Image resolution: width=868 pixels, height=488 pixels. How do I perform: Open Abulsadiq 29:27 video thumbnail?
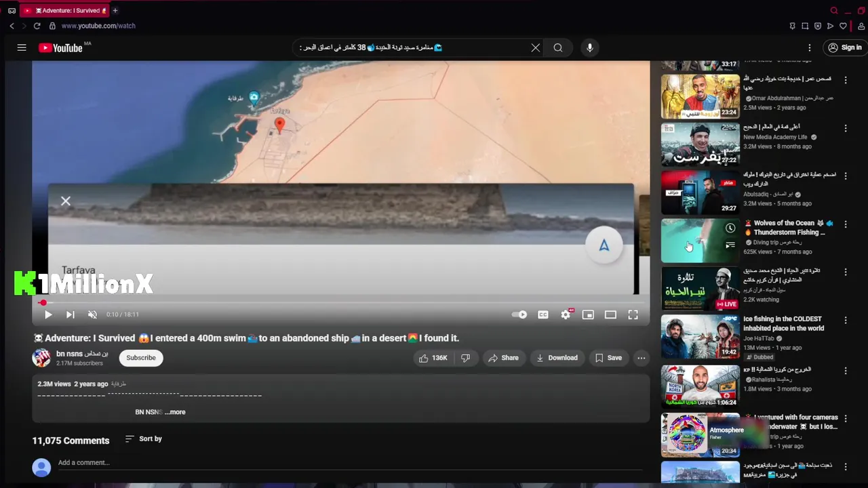tap(701, 192)
